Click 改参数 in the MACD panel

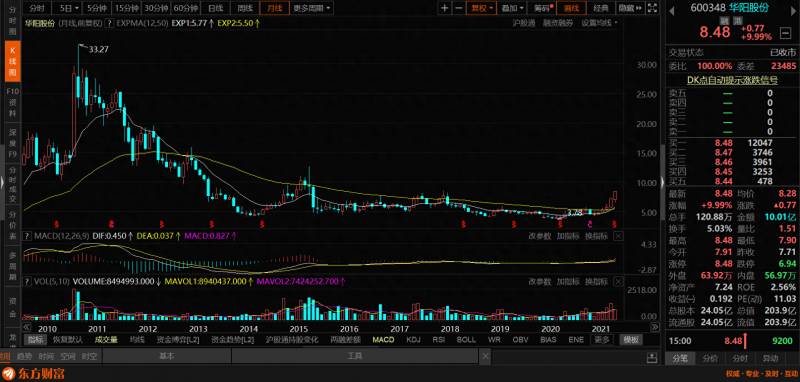coord(540,236)
